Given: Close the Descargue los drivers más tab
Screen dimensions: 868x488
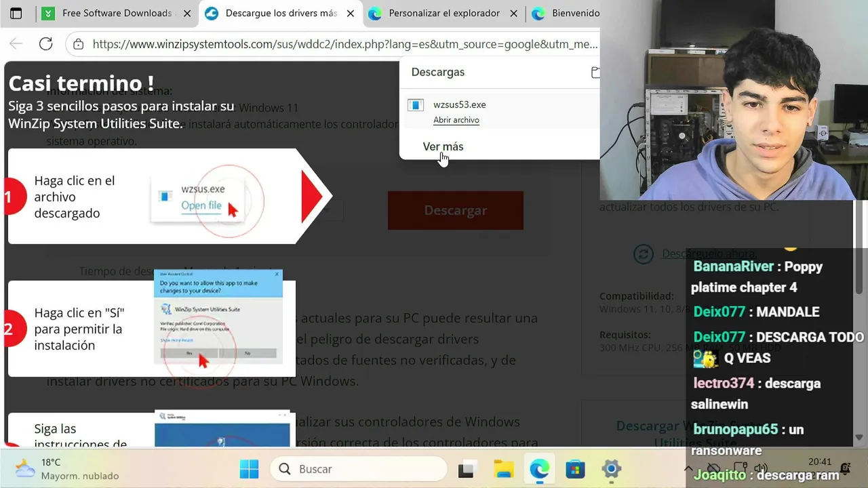Looking at the screenshot, I should pyautogui.click(x=350, y=14).
